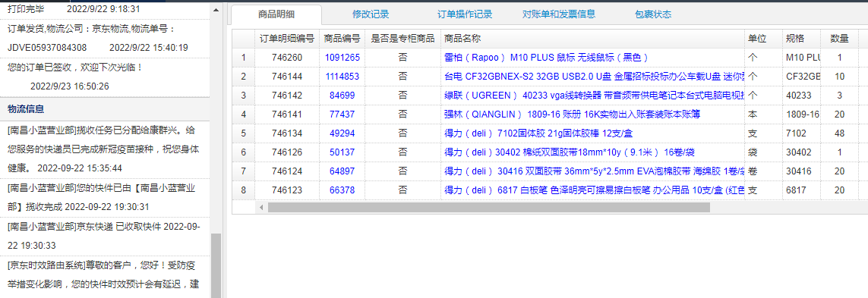
Task: Open the 修改记录 tab
Action: (x=371, y=15)
